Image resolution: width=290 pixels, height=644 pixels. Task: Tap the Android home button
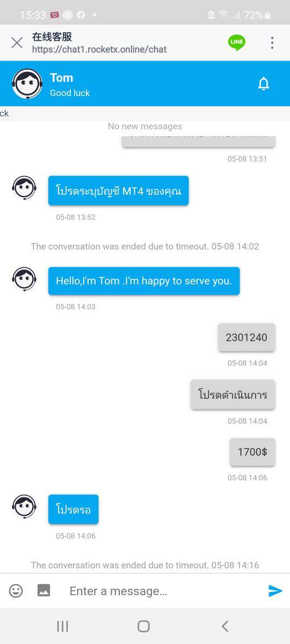[143, 626]
